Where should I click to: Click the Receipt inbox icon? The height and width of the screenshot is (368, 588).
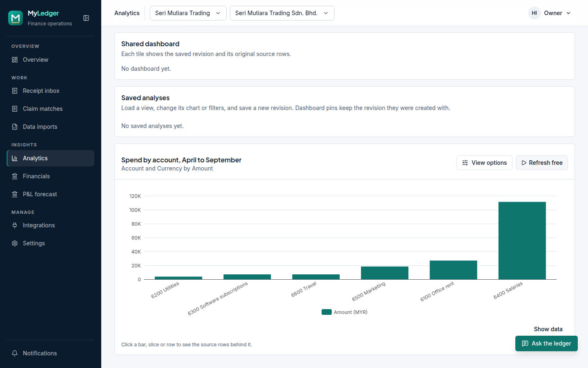(x=15, y=91)
